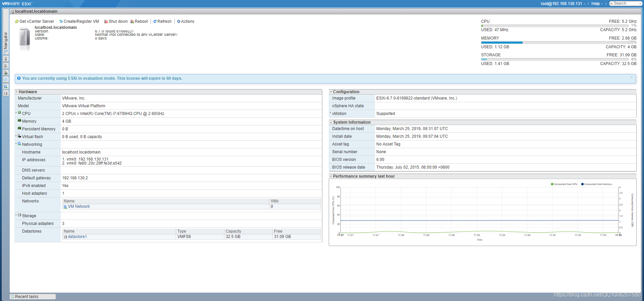Open Storage icon in navigator sidebar

[x=6, y=93]
